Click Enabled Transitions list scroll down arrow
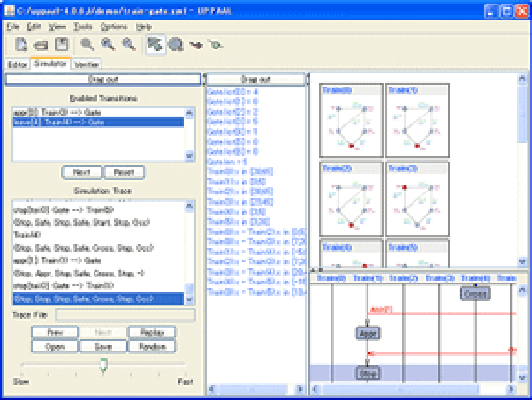Screen dimensions: 532x400 [190, 156]
